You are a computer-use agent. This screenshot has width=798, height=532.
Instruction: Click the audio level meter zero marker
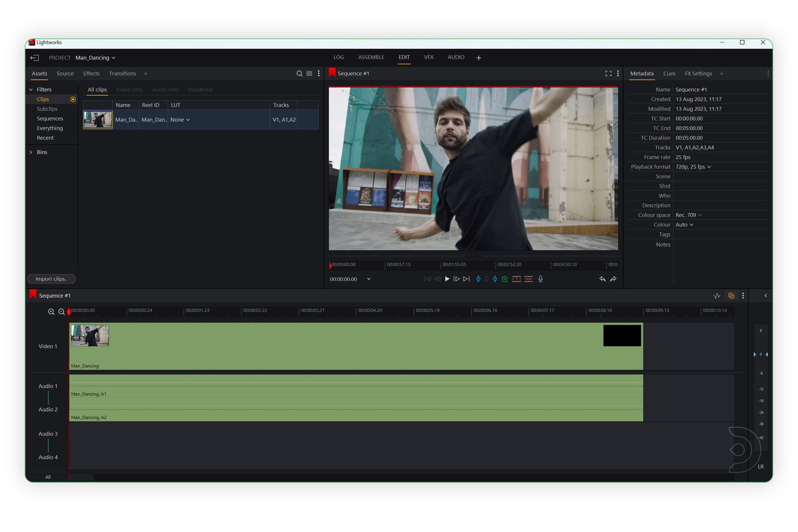point(760,354)
